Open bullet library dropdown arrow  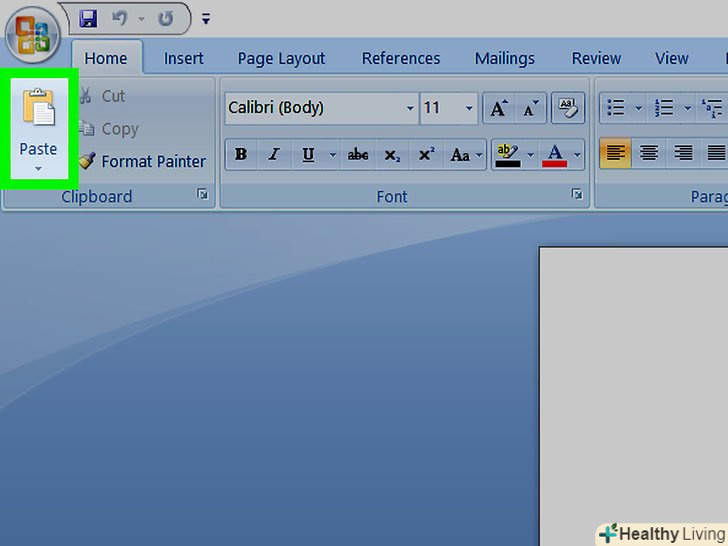coord(639,108)
